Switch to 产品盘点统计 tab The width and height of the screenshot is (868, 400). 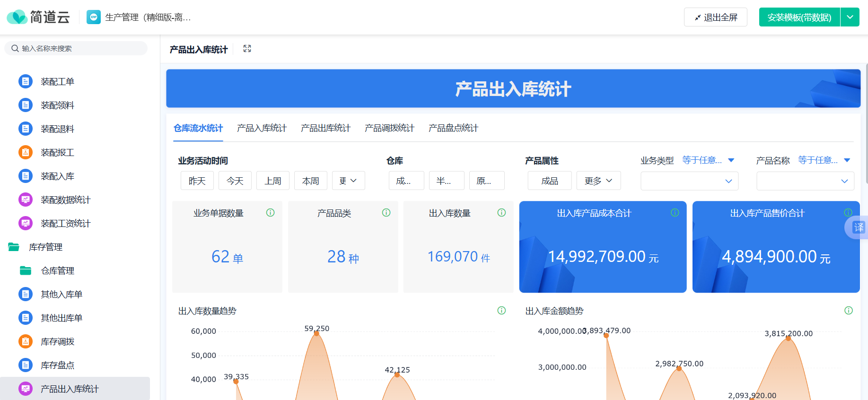tap(454, 128)
